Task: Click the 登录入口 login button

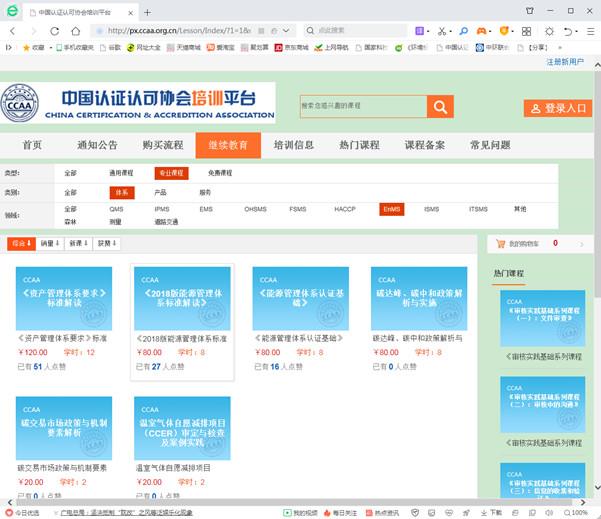Action: point(558,108)
